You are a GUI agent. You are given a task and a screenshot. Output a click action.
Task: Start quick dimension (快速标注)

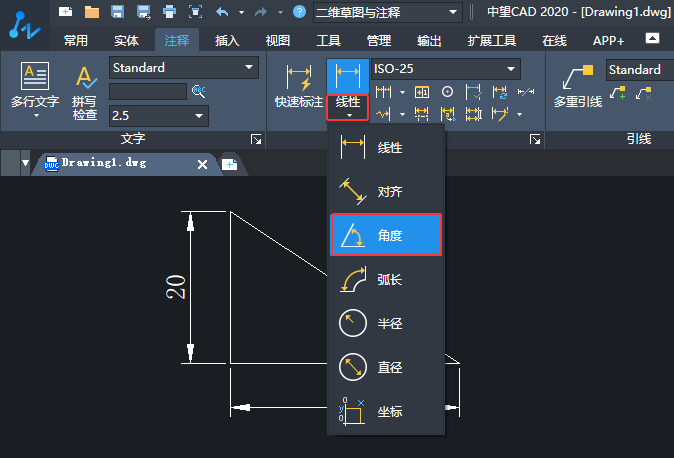299,86
